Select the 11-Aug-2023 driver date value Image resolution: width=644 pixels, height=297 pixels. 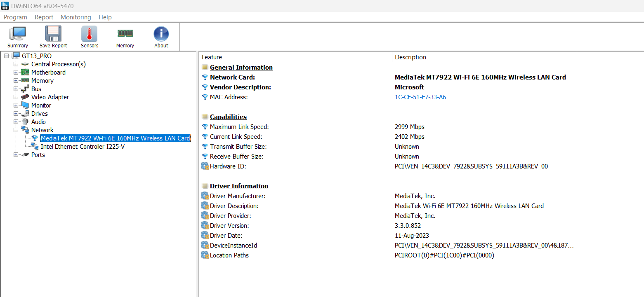point(412,236)
